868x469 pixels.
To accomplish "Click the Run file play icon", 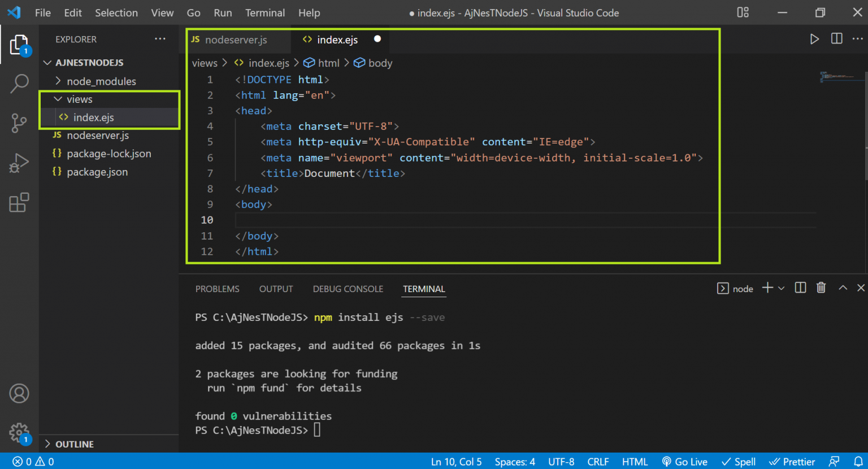I will [814, 39].
